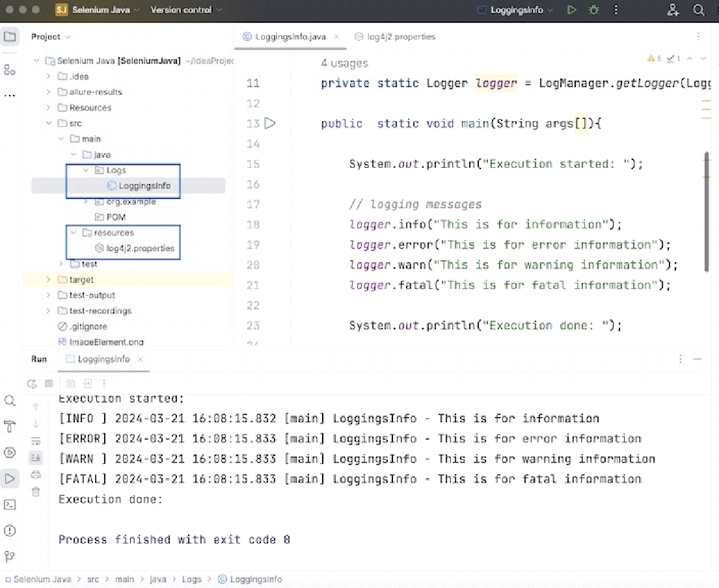719x588 pixels.
Task: Expand the .idea folder
Action: tap(49, 77)
